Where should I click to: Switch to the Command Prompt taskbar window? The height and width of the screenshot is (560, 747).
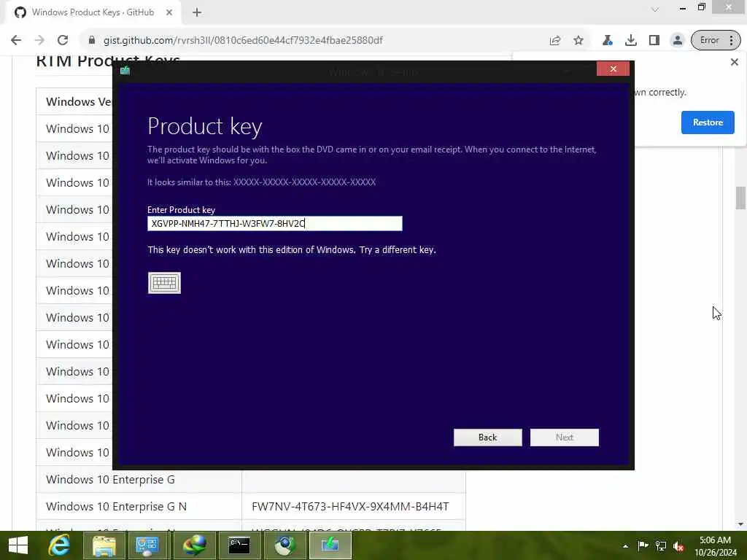tap(239, 545)
